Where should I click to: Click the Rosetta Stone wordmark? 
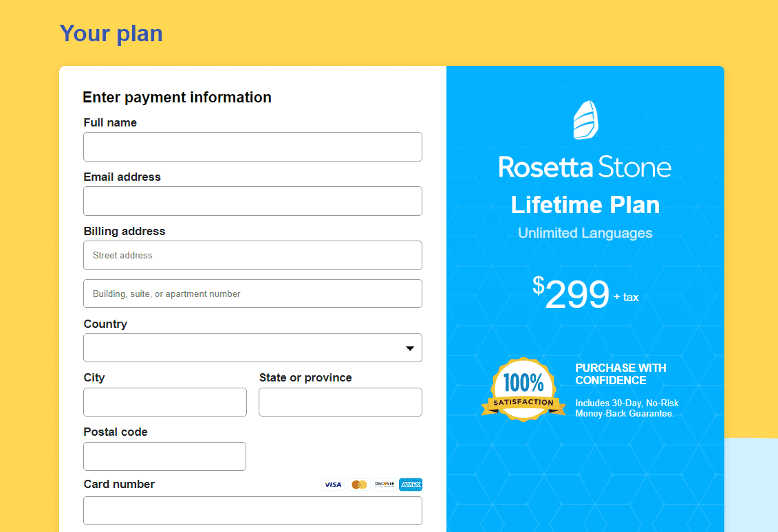click(585, 166)
